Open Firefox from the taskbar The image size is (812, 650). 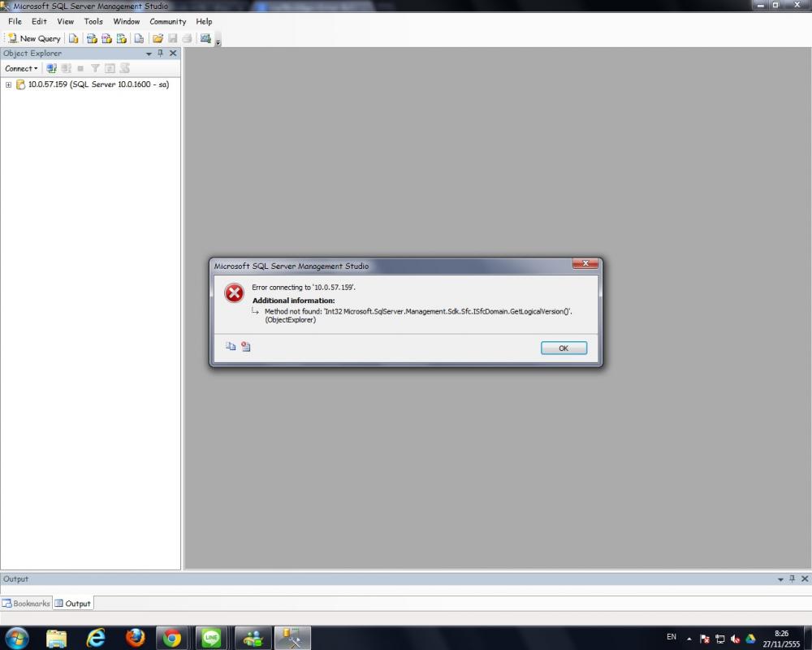(135, 638)
